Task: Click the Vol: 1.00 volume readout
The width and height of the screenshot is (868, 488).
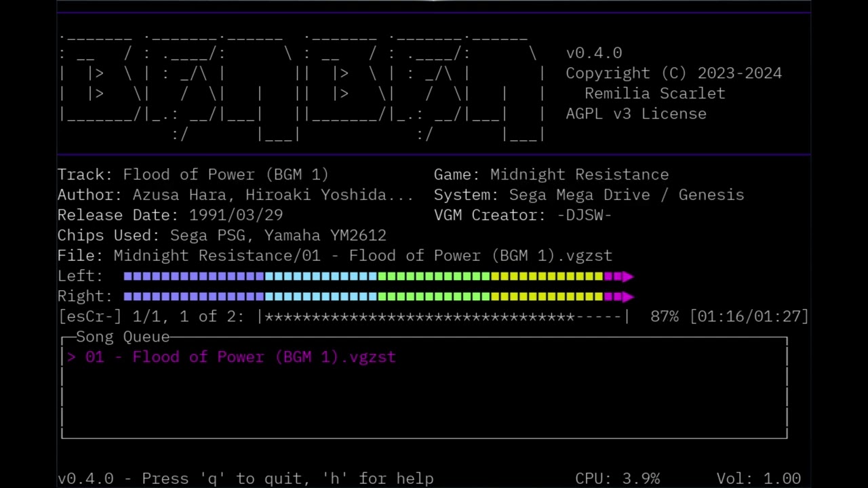Action: click(759, 479)
